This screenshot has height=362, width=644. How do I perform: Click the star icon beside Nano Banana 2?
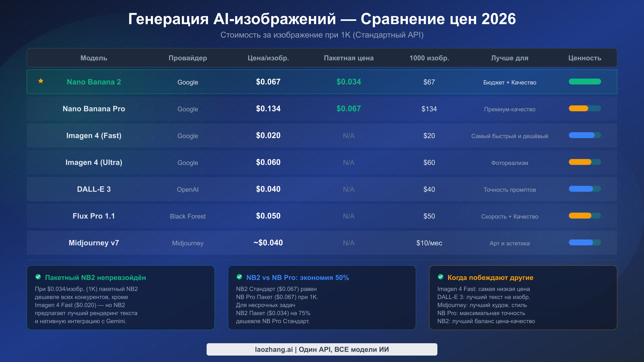pos(41,81)
